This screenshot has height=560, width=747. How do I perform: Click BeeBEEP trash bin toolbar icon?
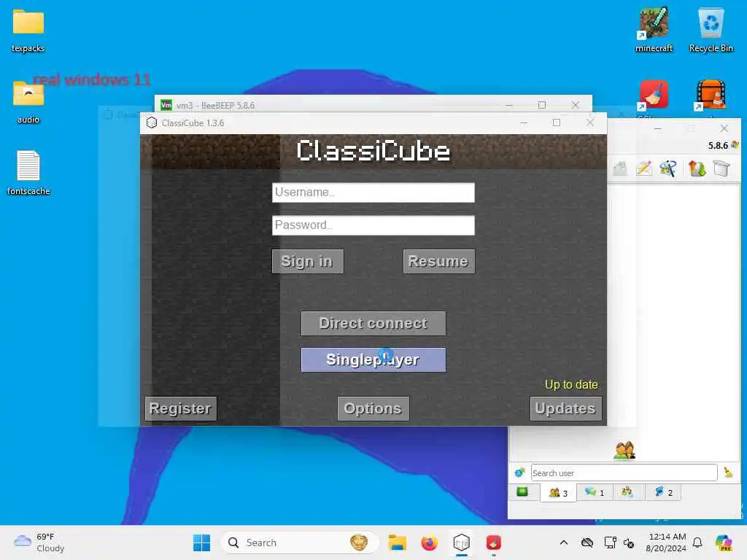tap(721, 168)
